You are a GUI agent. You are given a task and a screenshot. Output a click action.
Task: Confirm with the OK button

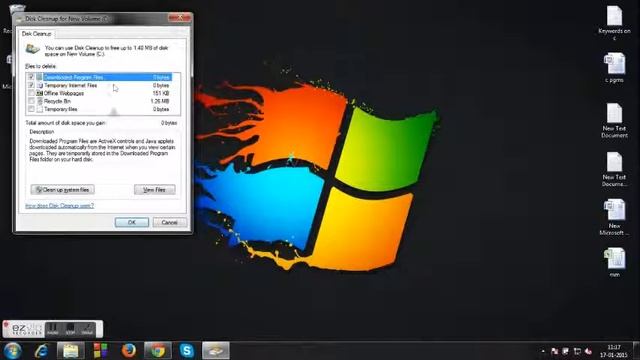[131, 222]
